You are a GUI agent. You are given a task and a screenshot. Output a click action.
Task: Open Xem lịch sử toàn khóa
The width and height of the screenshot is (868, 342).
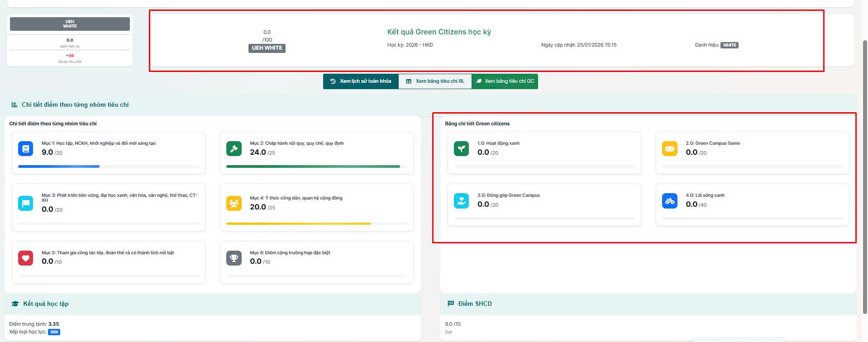(x=361, y=81)
